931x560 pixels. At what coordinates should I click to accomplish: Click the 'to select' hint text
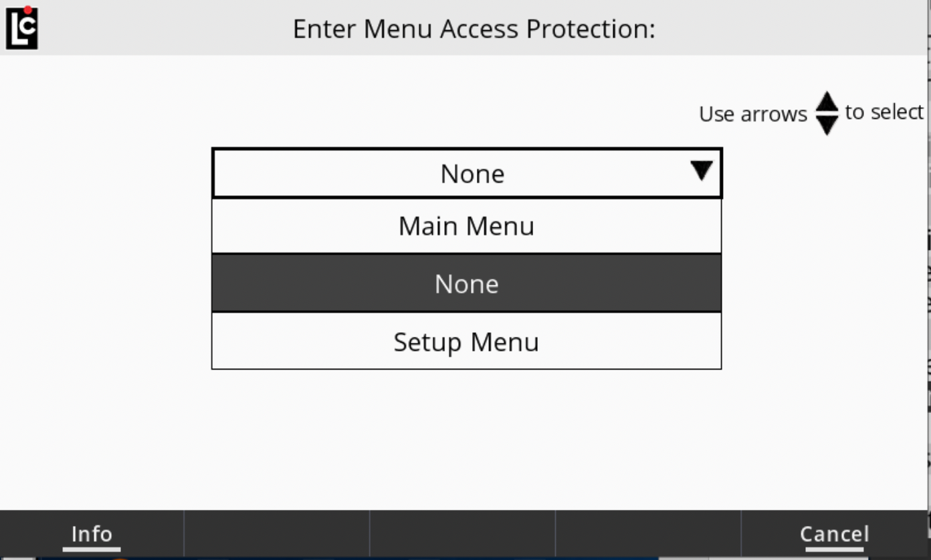884,112
